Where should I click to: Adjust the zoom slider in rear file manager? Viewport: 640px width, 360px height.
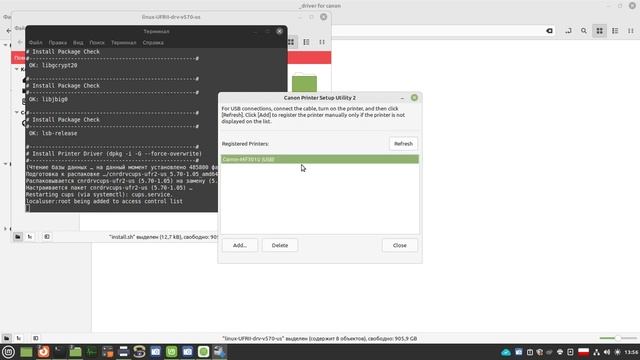click(x=618, y=338)
